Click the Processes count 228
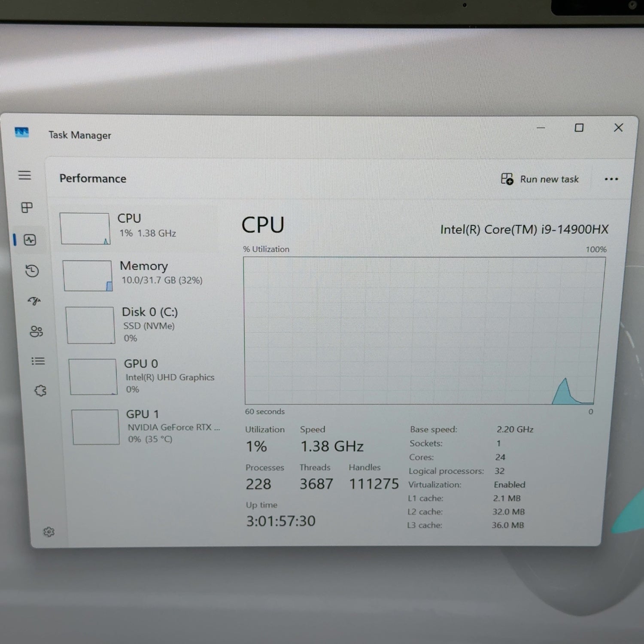 [x=258, y=484]
